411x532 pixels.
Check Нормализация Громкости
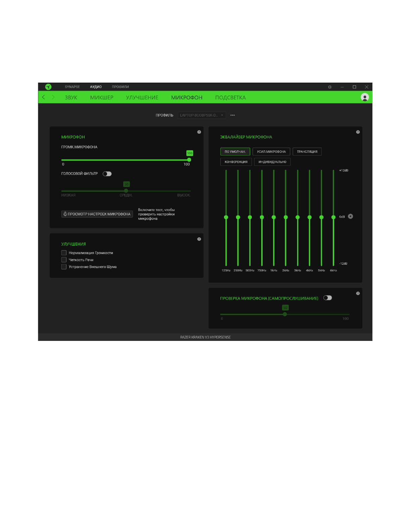[x=64, y=253]
